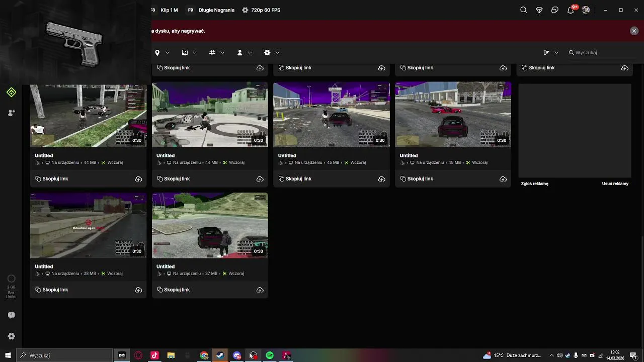
Task: Open the settings gear in sidebar
Action: click(11, 336)
